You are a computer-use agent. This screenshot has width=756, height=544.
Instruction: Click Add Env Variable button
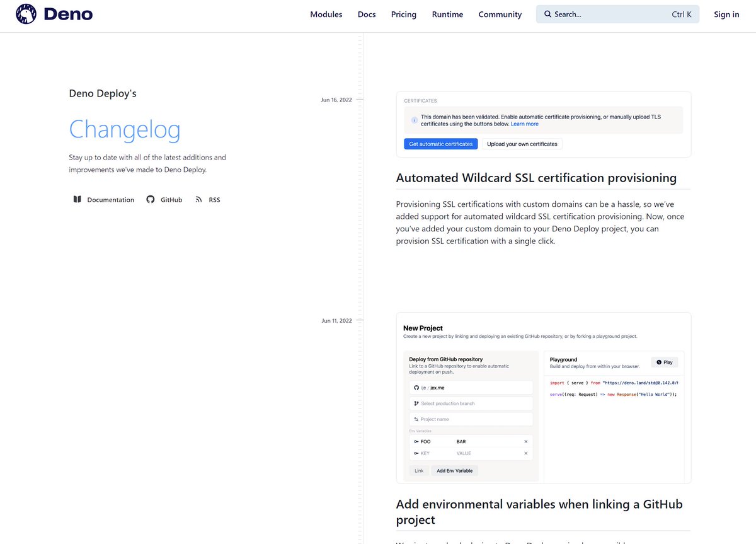point(455,470)
